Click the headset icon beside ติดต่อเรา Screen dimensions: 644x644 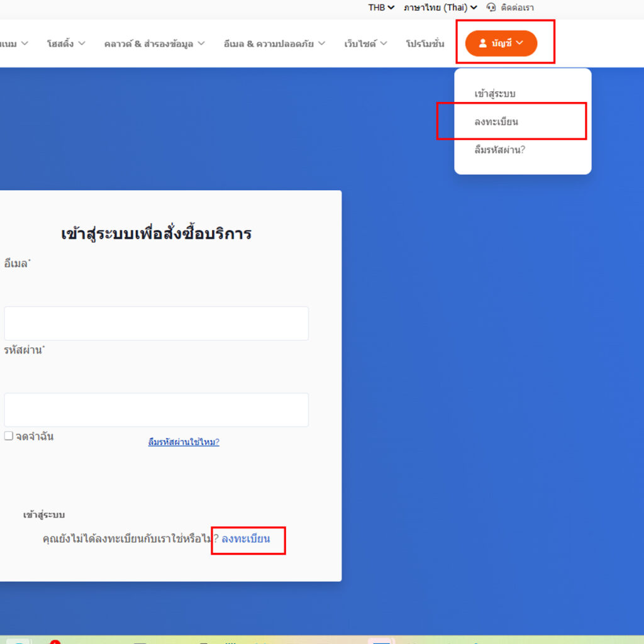491,8
